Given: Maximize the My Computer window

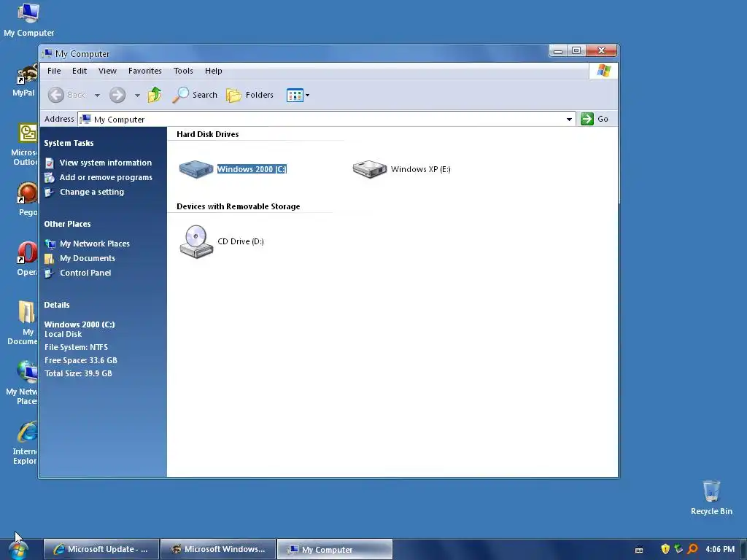Looking at the screenshot, I should pyautogui.click(x=576, y=50).
